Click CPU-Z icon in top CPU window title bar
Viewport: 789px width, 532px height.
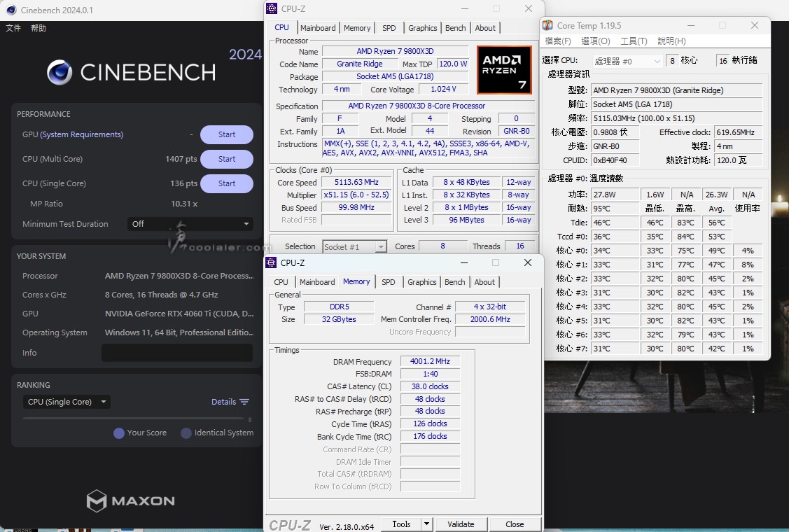(x=272, y=8)
